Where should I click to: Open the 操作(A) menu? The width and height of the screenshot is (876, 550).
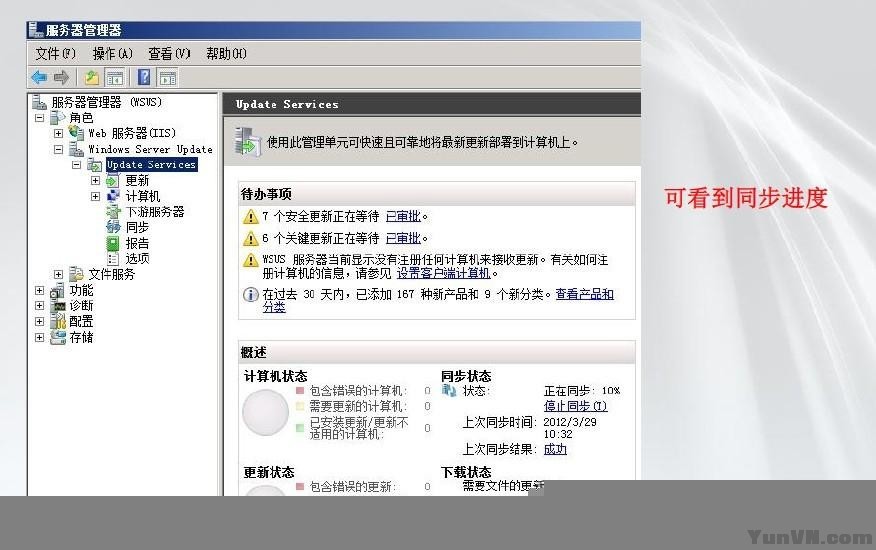(112, 54)
